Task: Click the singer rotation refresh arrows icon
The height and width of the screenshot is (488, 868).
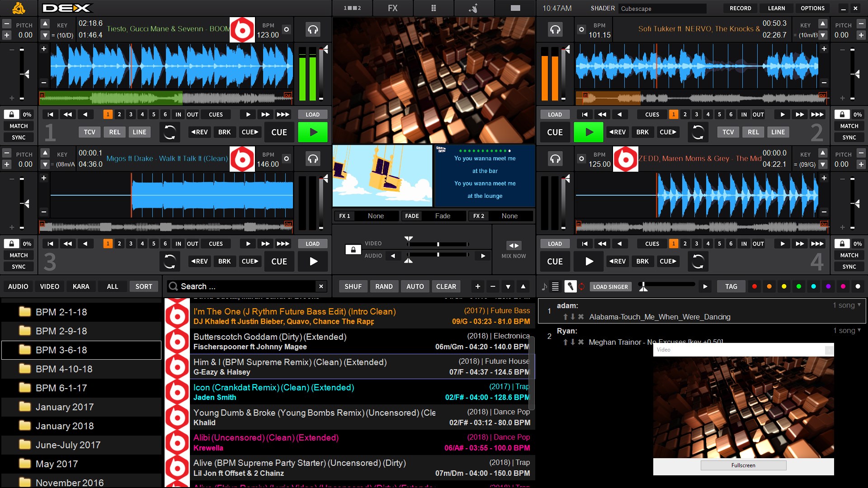Action: tap(581, 286)
